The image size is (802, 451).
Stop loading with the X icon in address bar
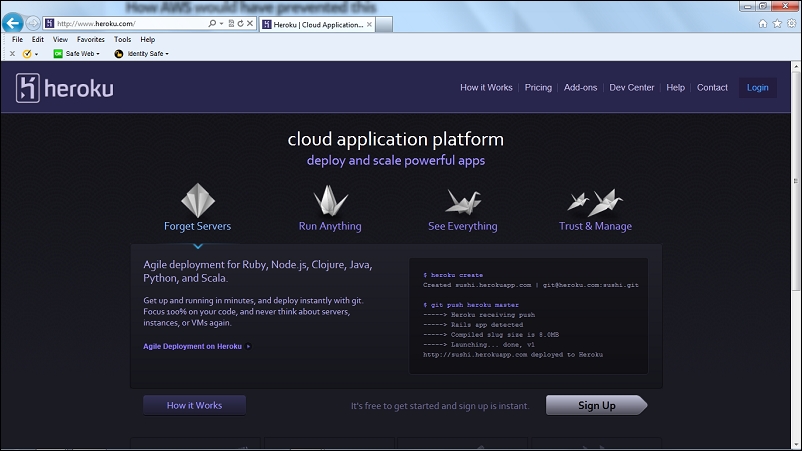click(x=250, y=24)
